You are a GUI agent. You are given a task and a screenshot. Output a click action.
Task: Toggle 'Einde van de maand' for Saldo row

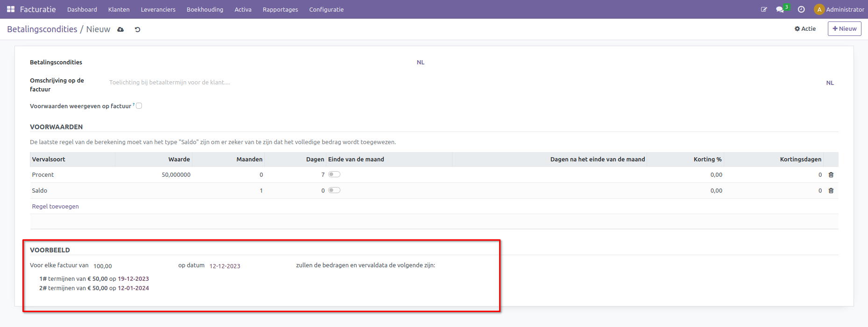[334, 190]
